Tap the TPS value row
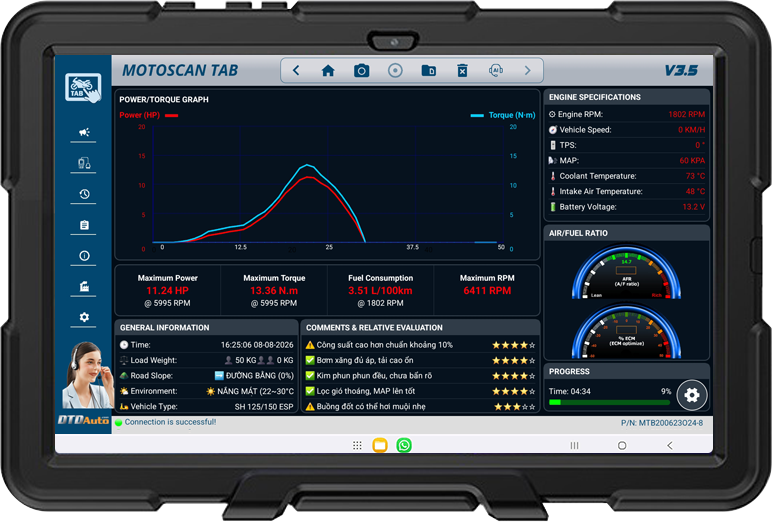 pyautogui.click(x=626, y=145)
